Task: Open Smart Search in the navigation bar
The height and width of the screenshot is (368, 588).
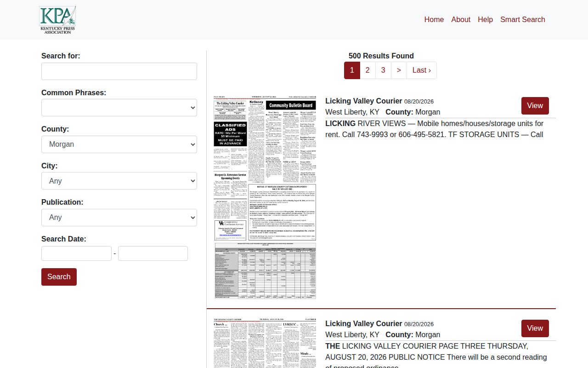Action: pos(523,19)
